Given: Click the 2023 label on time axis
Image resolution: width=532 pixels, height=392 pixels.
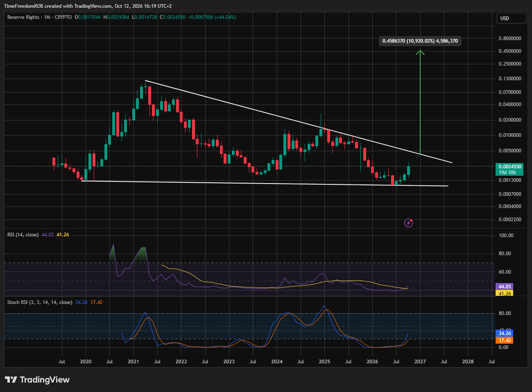Looking at the screenshot, I should tap(229, 362).
